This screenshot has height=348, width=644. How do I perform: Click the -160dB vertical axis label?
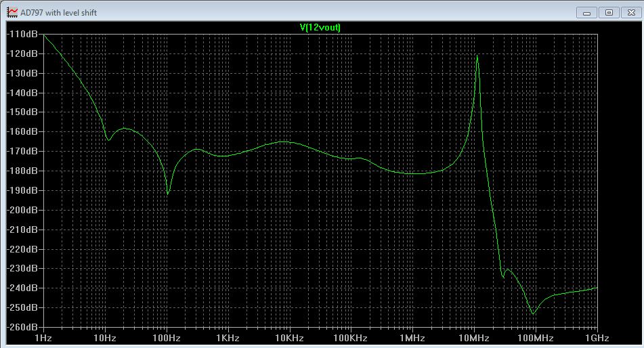click(22, 131)
